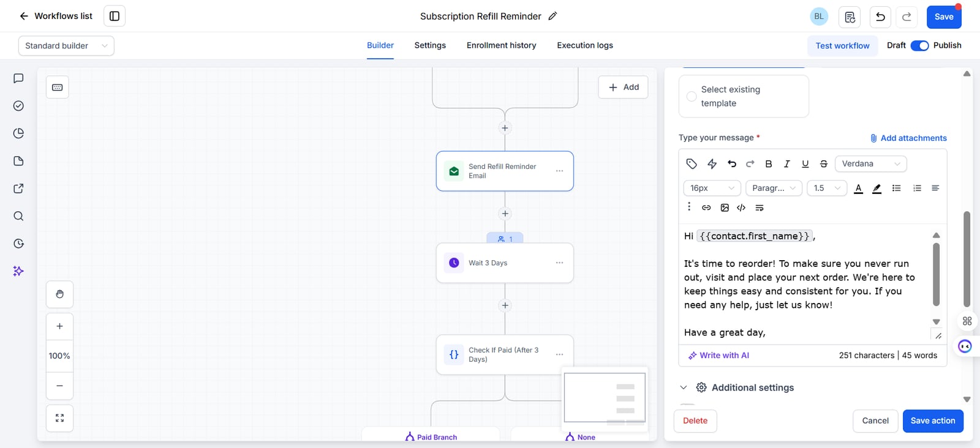Toggle the sidebar panel icon
Screen dimensions: 980x448
115,16
